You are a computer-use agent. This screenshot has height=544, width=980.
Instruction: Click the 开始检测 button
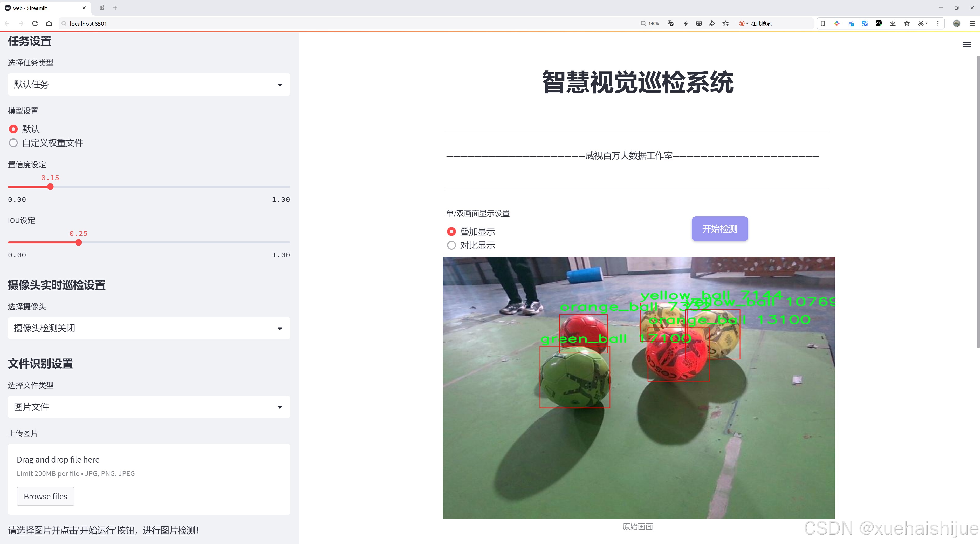(719, 229)
